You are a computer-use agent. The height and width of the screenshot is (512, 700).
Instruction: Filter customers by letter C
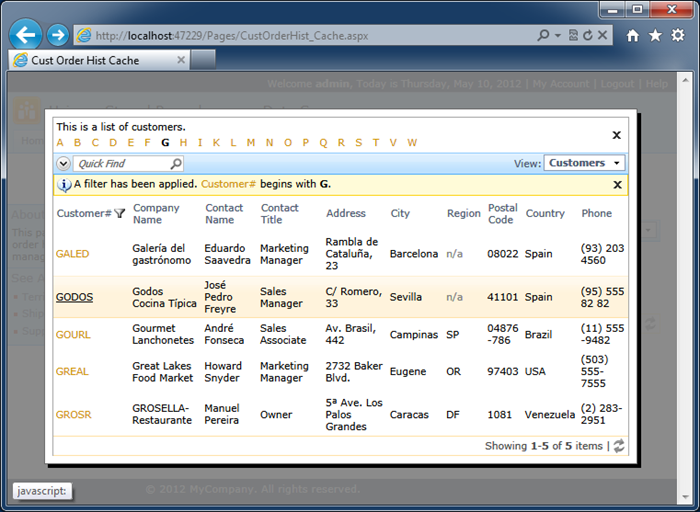point(95,143)
